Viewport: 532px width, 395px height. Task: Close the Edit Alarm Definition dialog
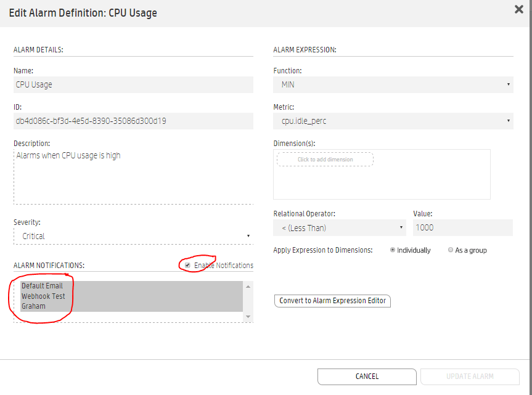[518, 9]
